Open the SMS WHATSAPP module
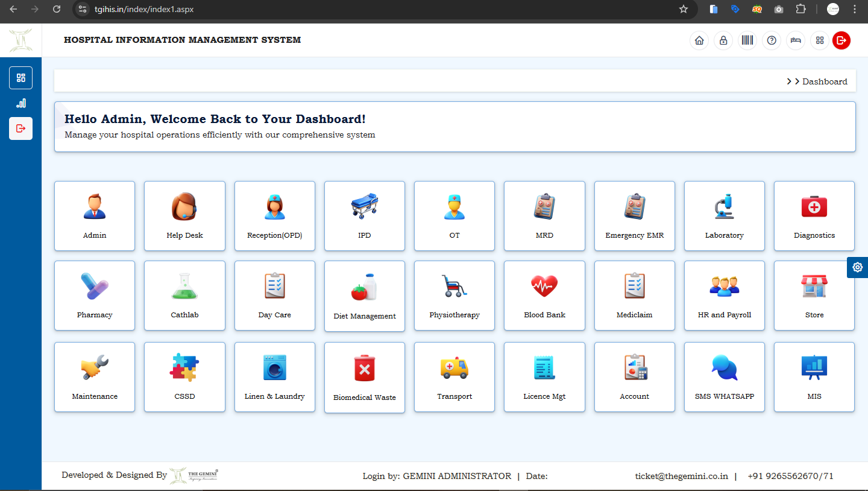Image resolution: width=868 pixels, height=491 pixels. pyautogui.click(x=724, y=377)
